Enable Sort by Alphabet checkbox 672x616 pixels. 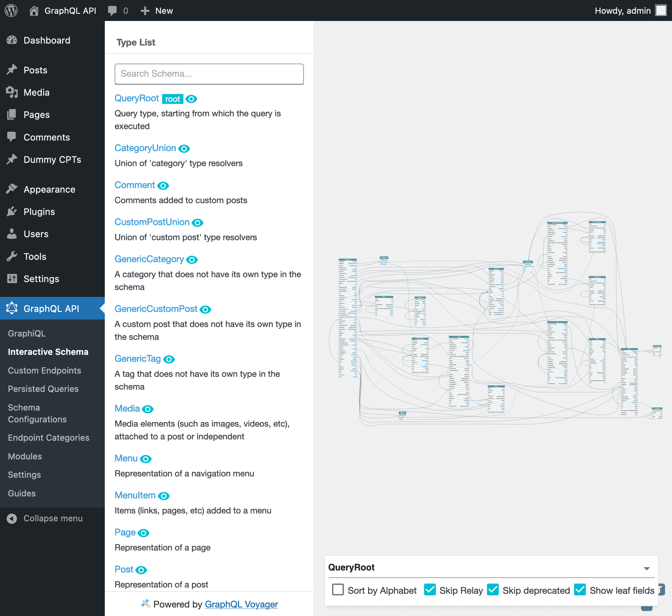[338, 590]
